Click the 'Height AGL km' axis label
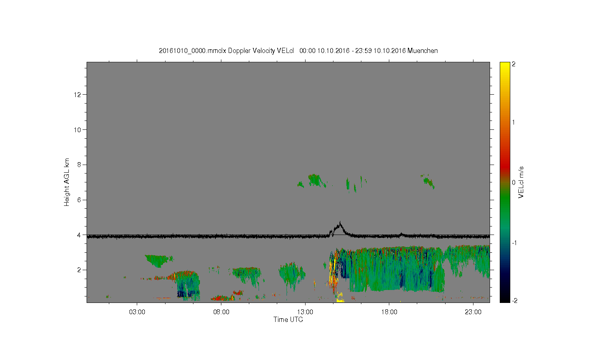Screen dimensions: 607x364 [67, 182]
